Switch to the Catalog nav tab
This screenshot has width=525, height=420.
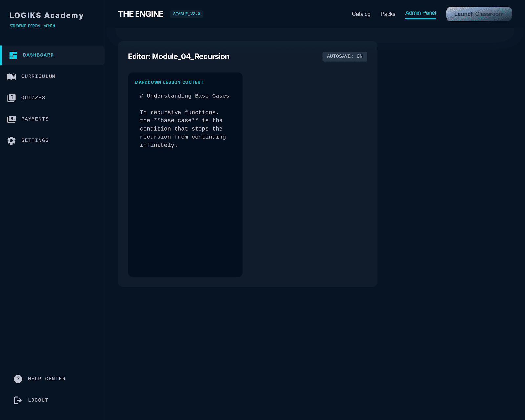[x=361, y=14]
